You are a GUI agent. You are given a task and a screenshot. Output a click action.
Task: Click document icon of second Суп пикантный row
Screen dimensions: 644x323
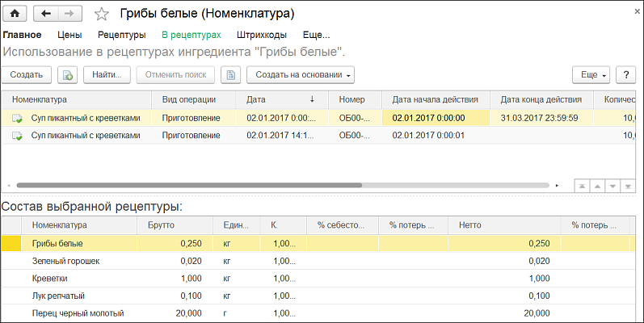tap(17, 136)
